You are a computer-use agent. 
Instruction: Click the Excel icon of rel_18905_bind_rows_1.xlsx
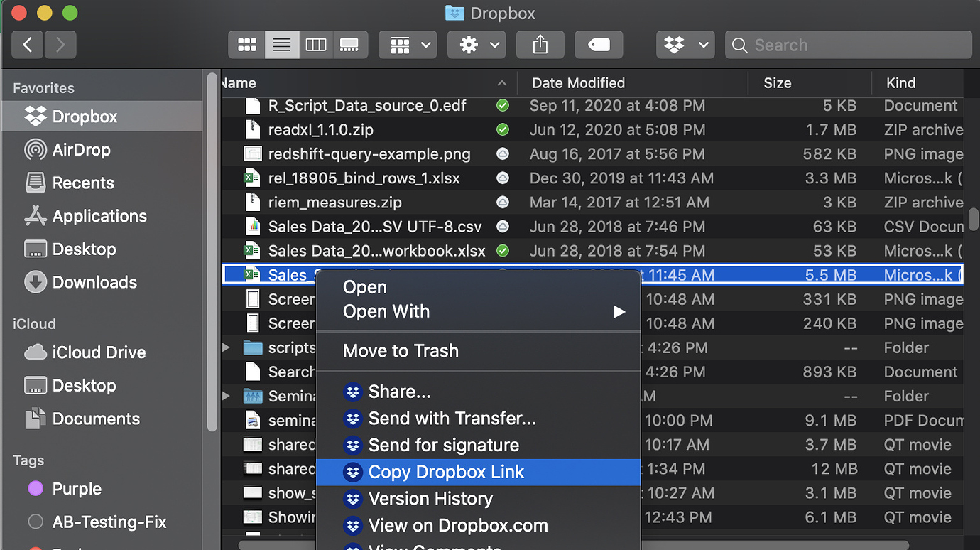pyautogui.click(x=252, y=178)
